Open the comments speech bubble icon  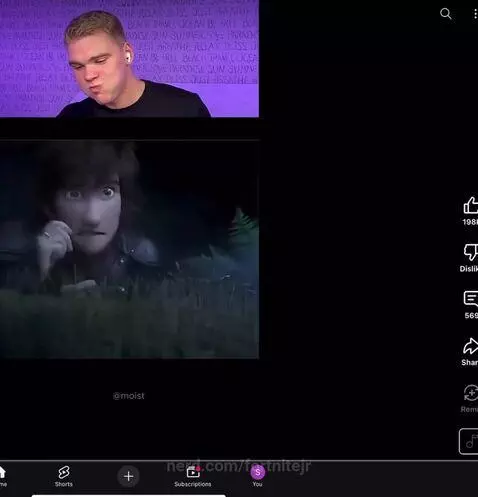471,299
